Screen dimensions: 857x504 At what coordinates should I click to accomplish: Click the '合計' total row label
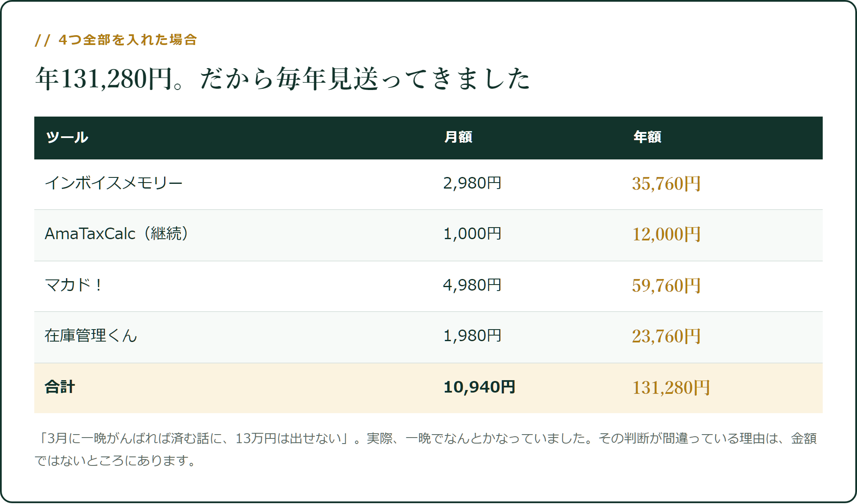coord(60,387)
